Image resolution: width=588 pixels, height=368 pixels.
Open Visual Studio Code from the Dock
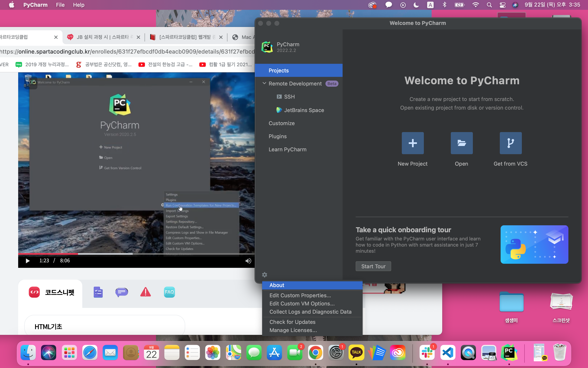pos(448,352)
